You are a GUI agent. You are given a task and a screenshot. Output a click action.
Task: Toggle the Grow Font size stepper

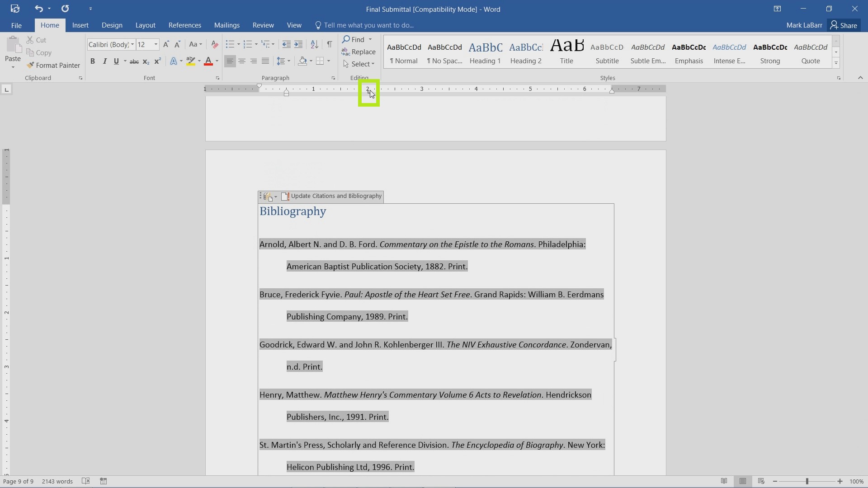click(166, 43)
